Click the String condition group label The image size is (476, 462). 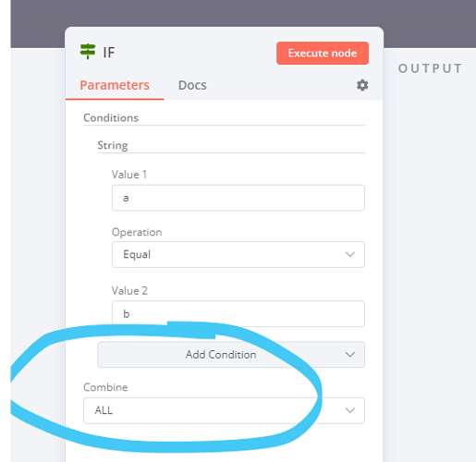tap(113, 145)
